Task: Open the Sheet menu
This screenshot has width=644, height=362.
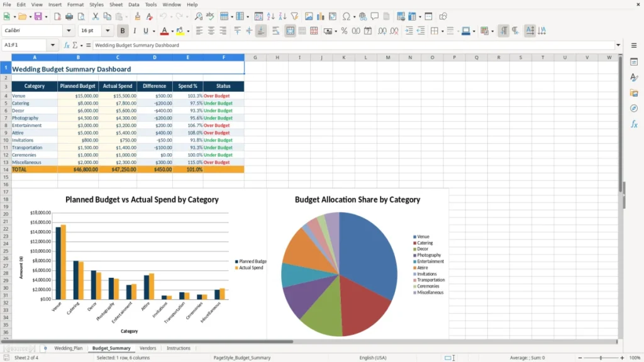Action: pos(116,4)
